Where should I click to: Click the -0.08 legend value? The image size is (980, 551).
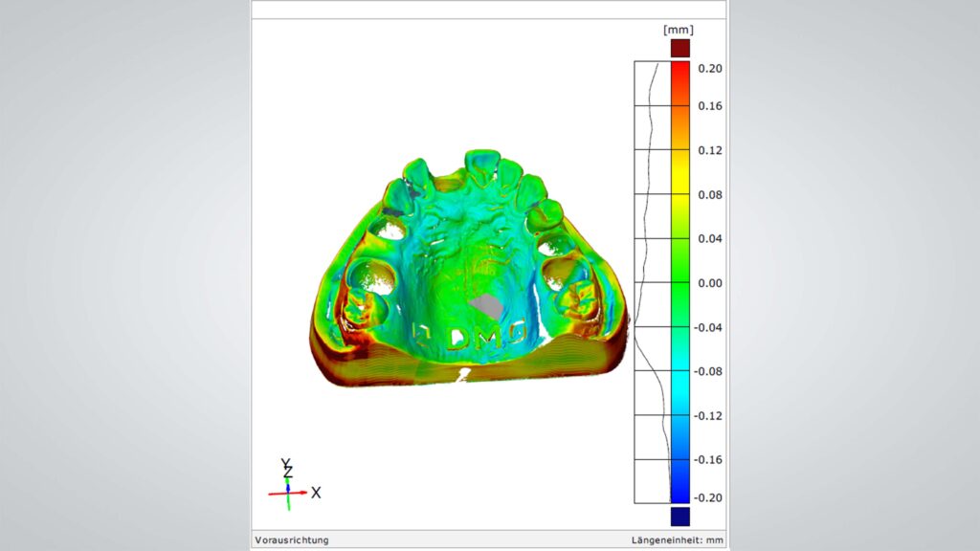point(708,371)
